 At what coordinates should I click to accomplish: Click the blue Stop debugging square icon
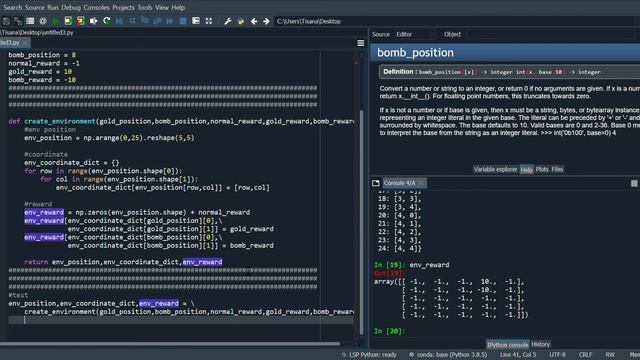pos(183,21)
